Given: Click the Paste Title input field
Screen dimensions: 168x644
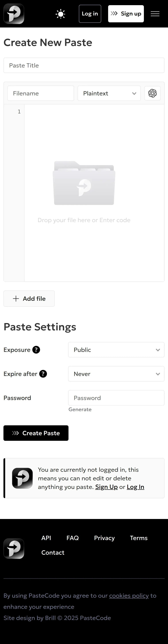Looking at the screenshot, I should (x=84, y=65).
